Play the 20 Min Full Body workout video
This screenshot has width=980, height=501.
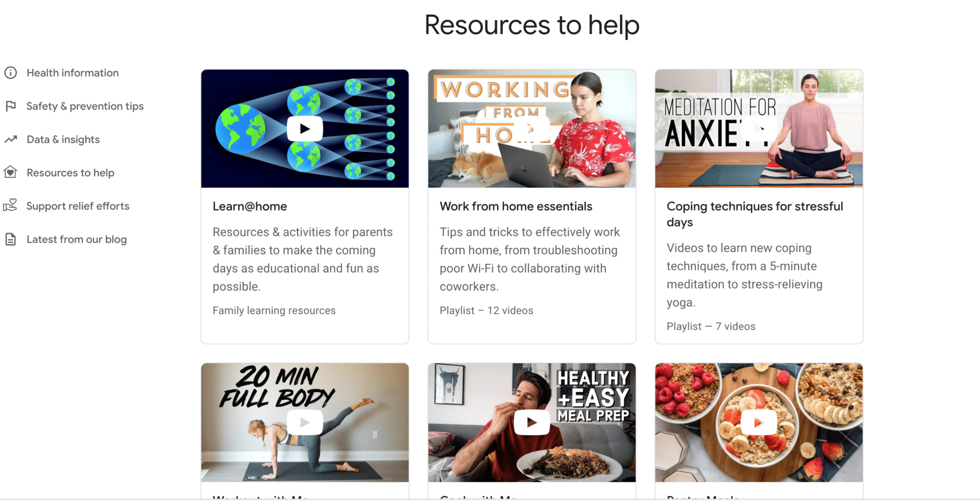pos(305,422)
